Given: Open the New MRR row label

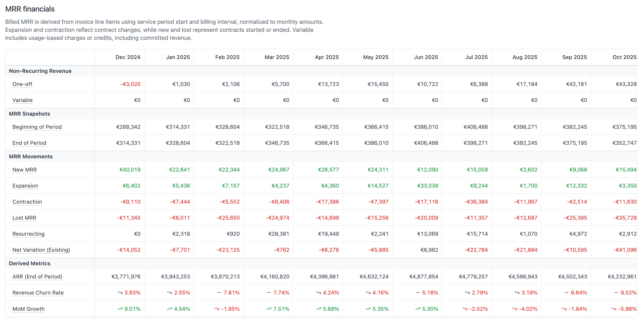Looking at the screenshot, I should (24, 170).
